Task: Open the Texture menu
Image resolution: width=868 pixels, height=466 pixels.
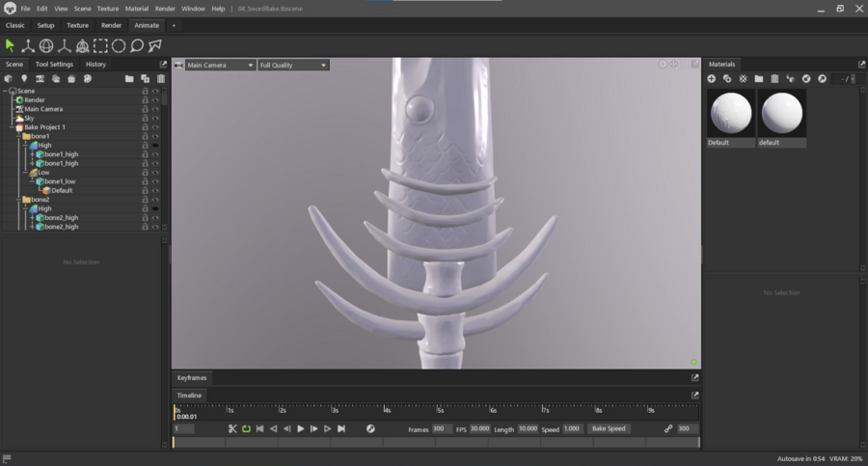Action: click(107, 9)
